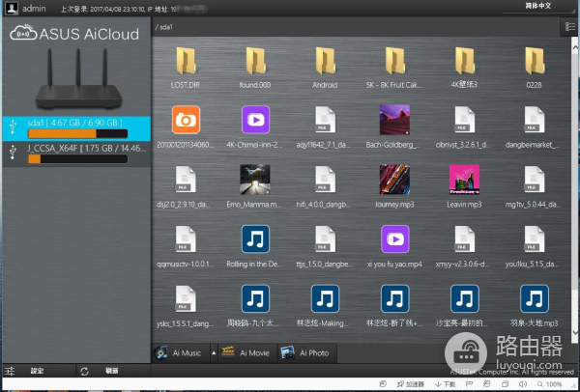Click the admin user icon
This screenshot has width=580, height=392.
click(11, 8)
